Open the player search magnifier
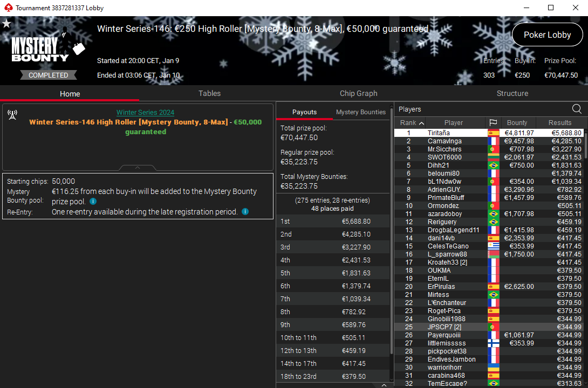 577,109
